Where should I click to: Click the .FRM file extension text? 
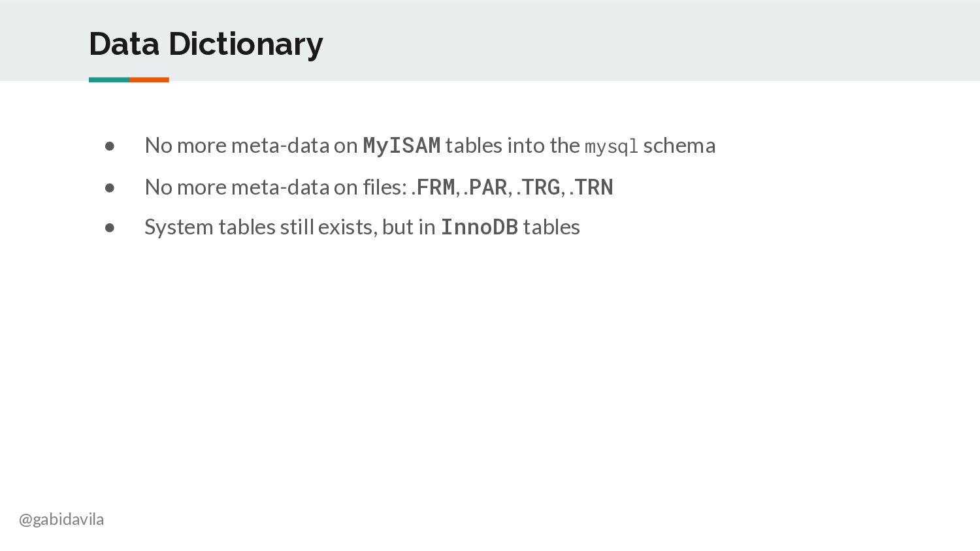pos(433,187)
